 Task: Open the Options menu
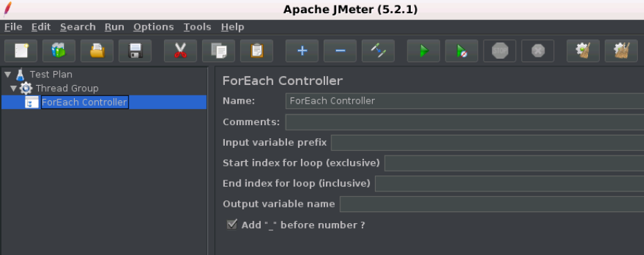click(x=153, y=27)
